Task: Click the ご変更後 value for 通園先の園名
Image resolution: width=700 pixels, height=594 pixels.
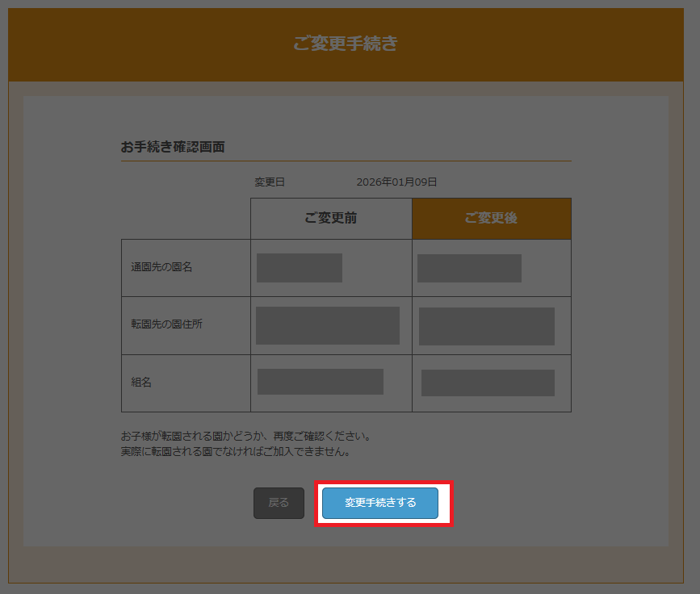Action: [x=469, y=268]
